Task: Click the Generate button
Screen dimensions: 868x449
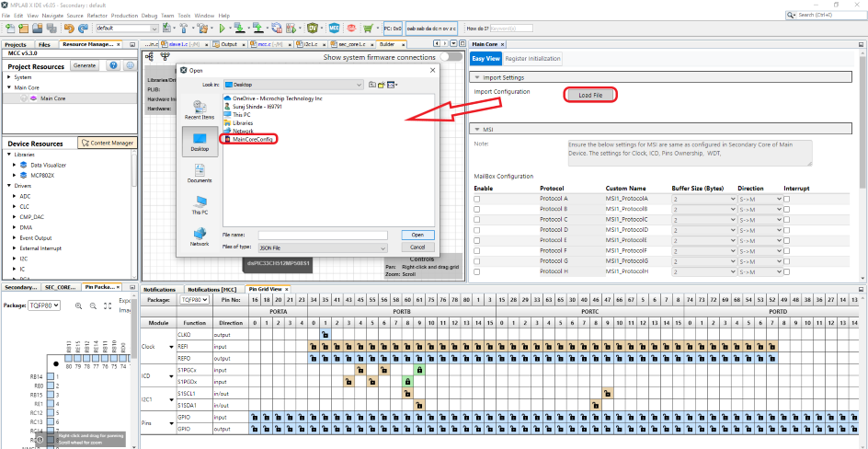Action: (x=85, y=65)
